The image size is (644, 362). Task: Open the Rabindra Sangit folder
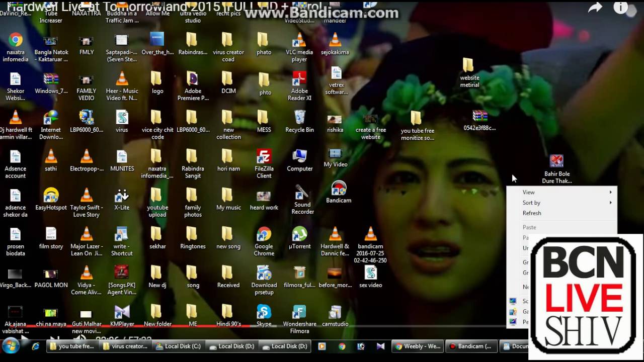pyautogui.click(x=193, y=163)
